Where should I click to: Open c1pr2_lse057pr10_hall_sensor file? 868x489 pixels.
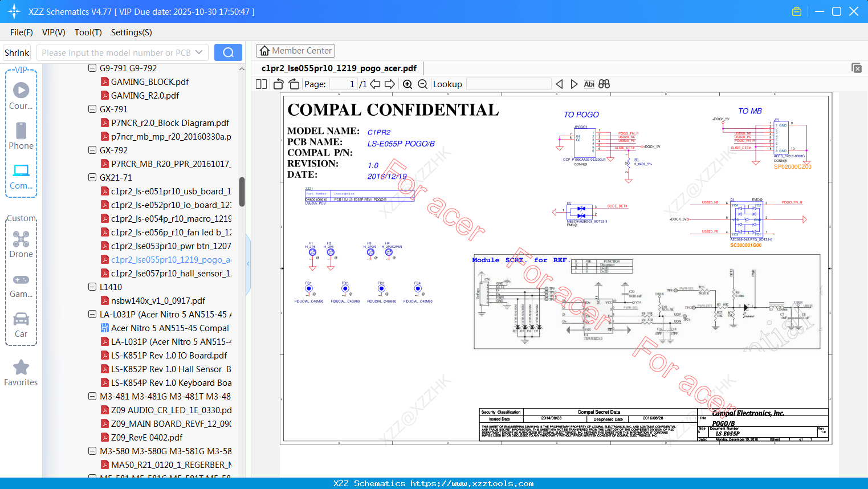pyautogui.click(x=171, y=273)
